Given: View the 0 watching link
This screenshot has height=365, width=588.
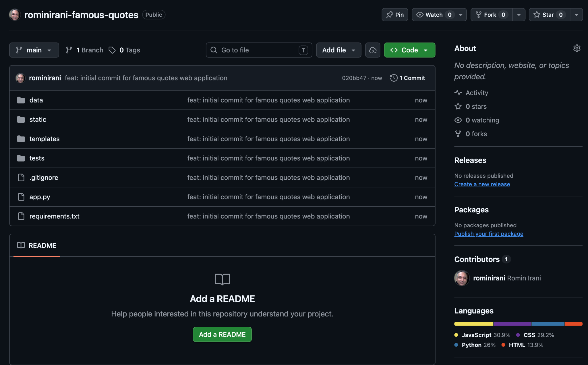Looking at the screenshot, I should click(x=482, y=120).
